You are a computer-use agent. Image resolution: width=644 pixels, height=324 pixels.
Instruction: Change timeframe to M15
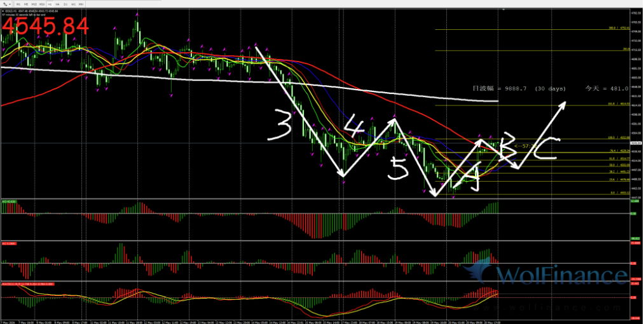pyautogui.click(x=34, y=4)
